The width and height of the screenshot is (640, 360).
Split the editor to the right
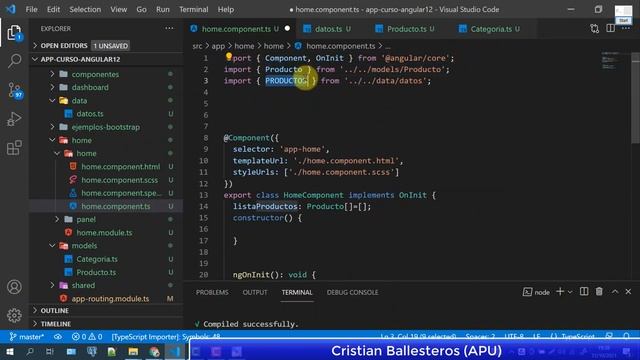pyautogui.click(x=611, y=28)
